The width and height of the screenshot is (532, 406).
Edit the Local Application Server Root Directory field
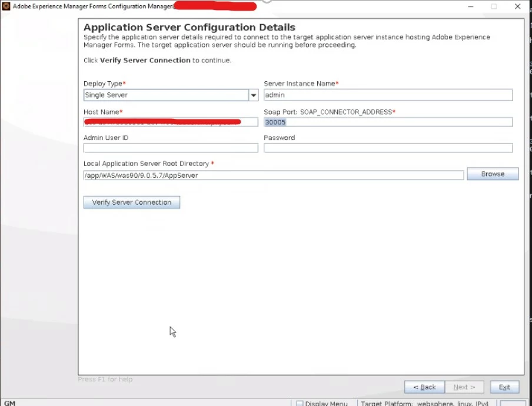274,175
